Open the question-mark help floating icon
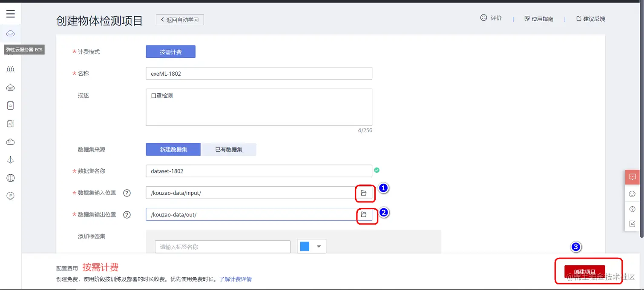This screenshot has width=644, height=290. click(x=632, y=209)
